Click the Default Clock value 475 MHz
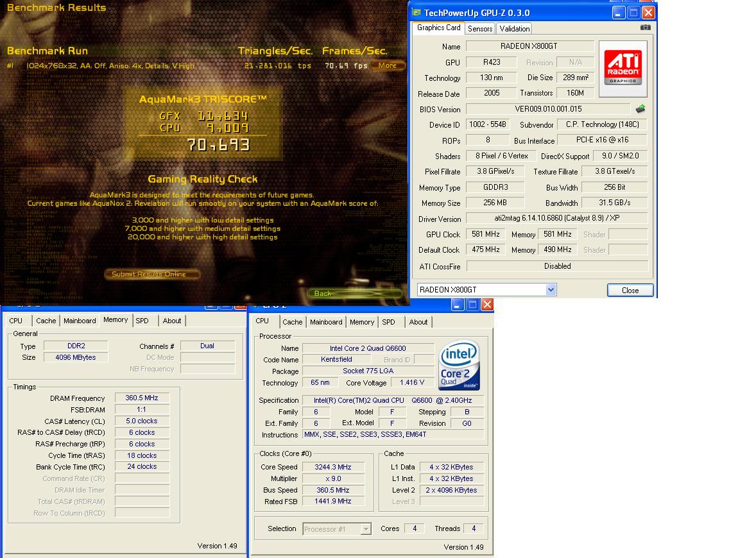The width and height of the screenshot is (756, 558). pyautogui.click(x=486, y=249)
